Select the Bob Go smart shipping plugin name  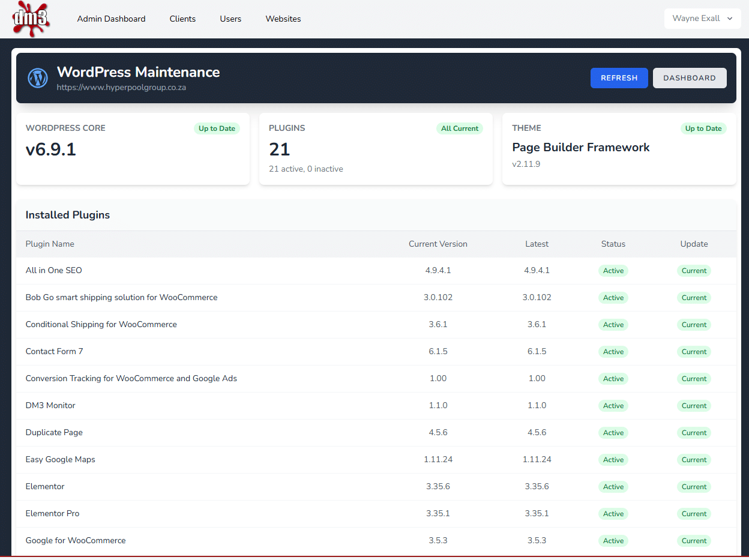click(121, 298)
